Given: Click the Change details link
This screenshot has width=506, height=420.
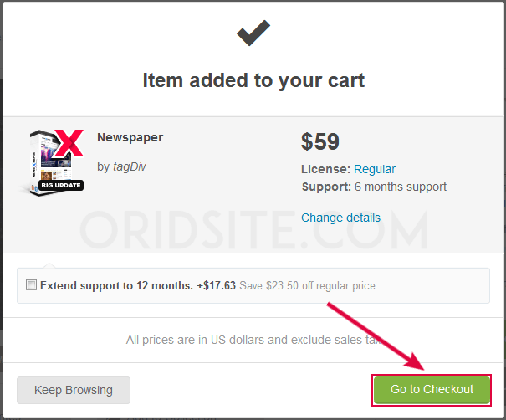Looking at the screenshot, I should pos(340,218).
